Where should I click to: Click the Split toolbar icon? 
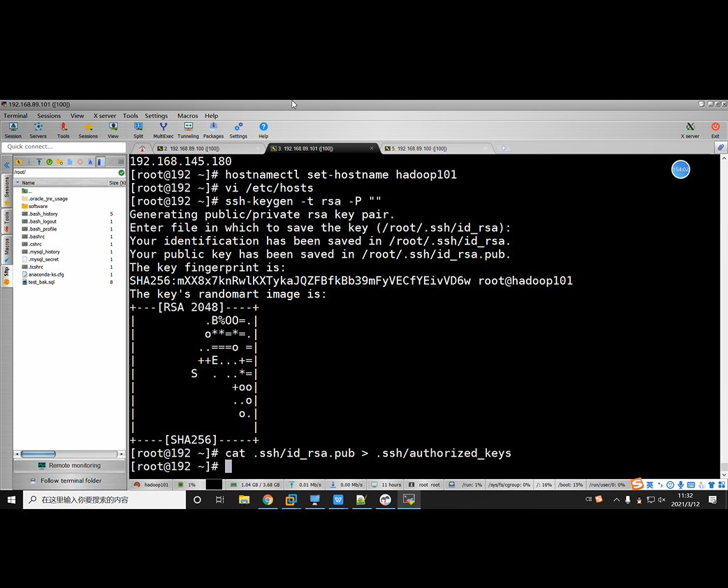pos(138,131)
